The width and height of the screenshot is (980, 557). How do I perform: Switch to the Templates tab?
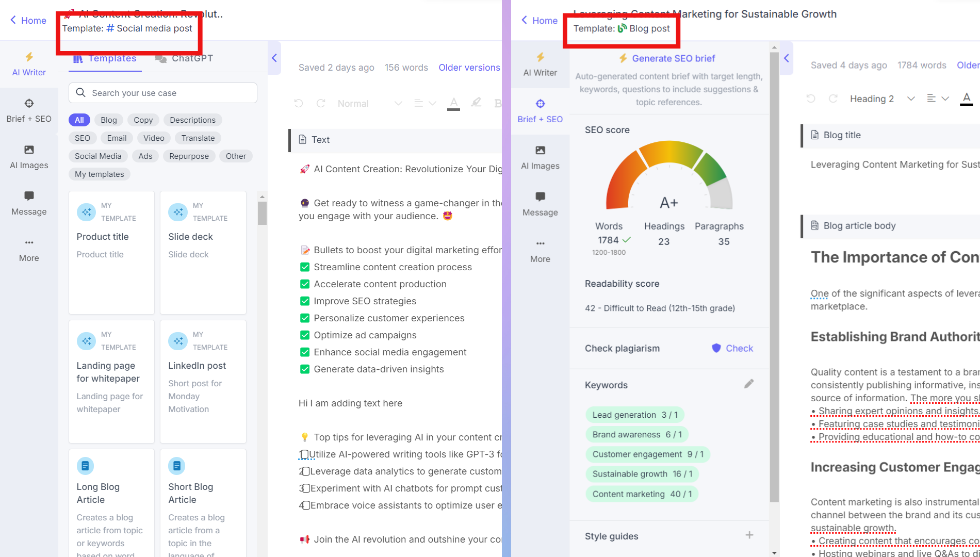(x=105, y=58)
